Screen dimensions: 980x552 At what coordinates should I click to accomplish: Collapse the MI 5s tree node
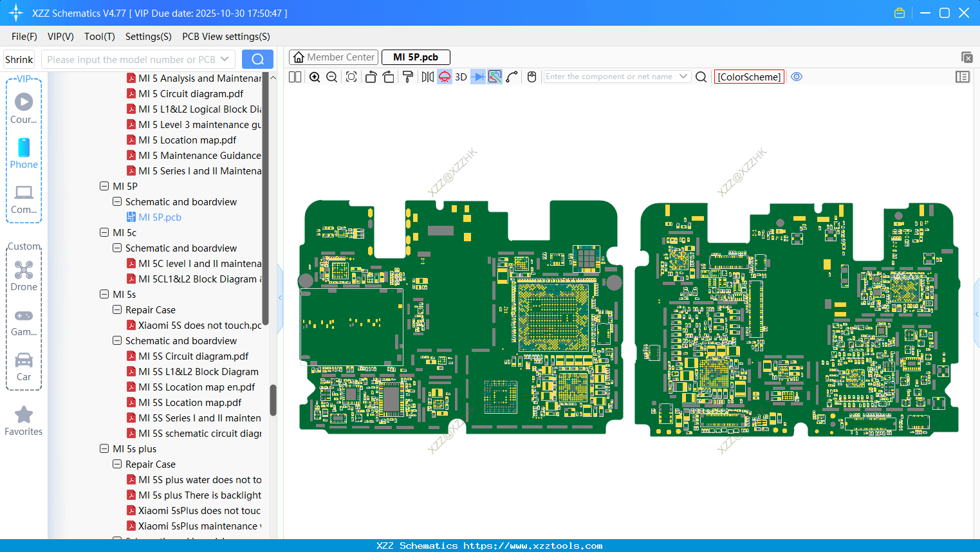104,295
